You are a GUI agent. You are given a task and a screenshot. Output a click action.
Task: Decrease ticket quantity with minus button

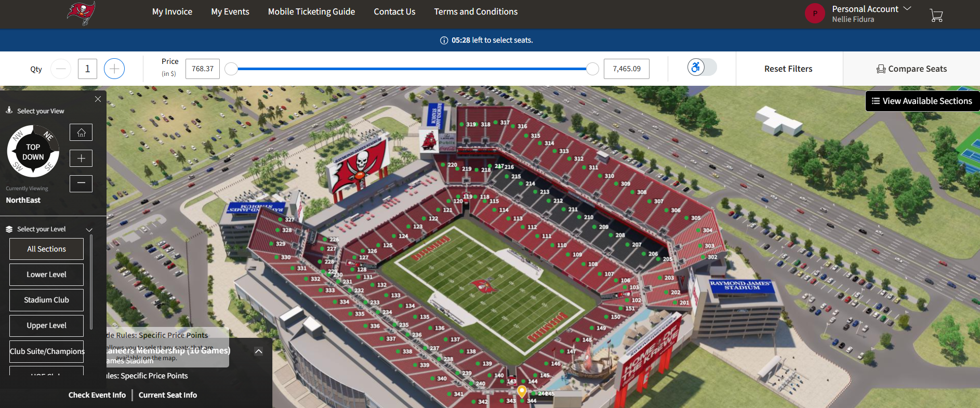61,69
